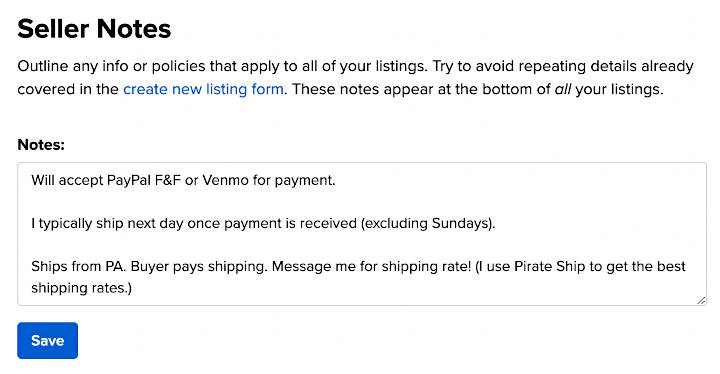The image size is (720, 374).
Task: Click the last line 'shipping rates.)'
Action: [81, 288]
